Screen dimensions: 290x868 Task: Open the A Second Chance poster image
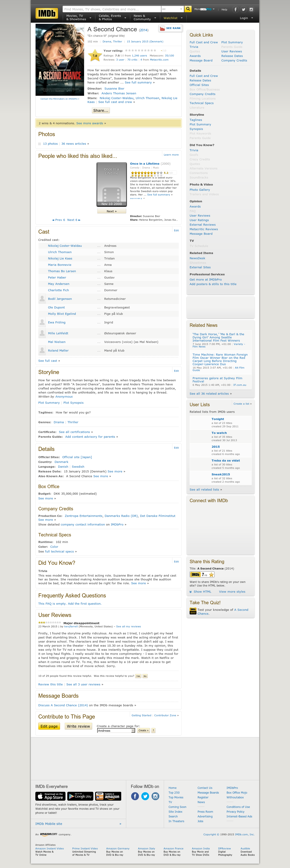pos(60,60)
